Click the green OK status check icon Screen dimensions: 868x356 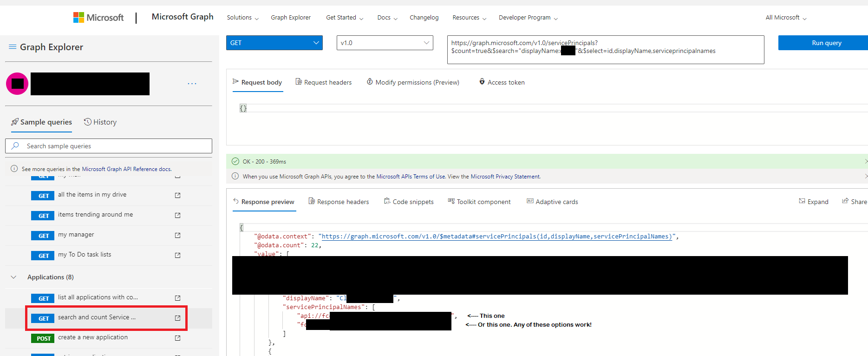click(x=235, y=161)
